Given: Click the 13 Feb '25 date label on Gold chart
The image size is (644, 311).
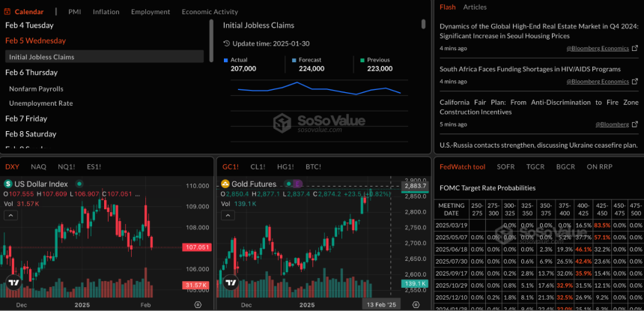Looking at the screenshot, I should 380,305.
